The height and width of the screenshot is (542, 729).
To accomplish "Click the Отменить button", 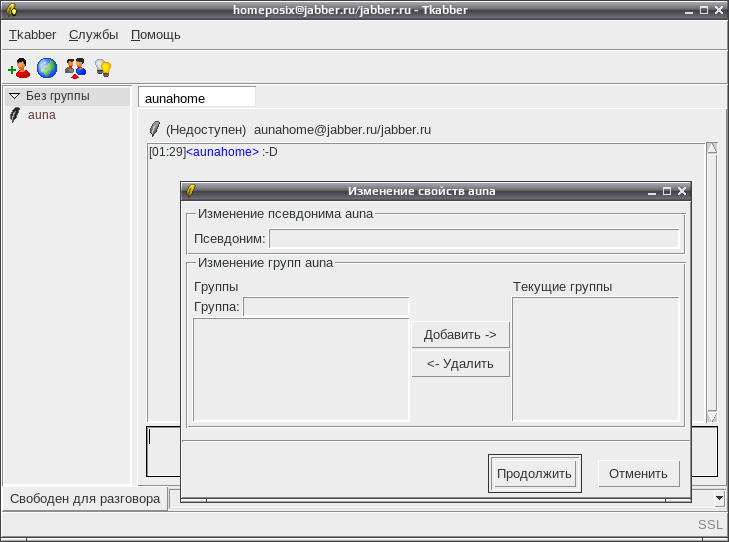I will tap(638, 474).
